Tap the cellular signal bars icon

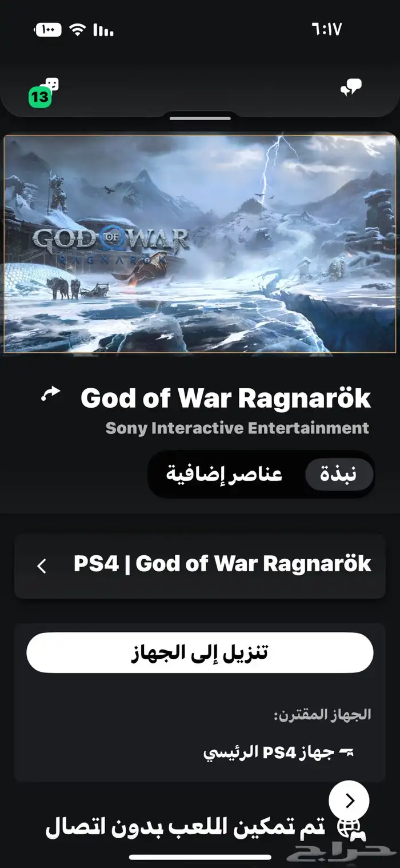point(102,30)
